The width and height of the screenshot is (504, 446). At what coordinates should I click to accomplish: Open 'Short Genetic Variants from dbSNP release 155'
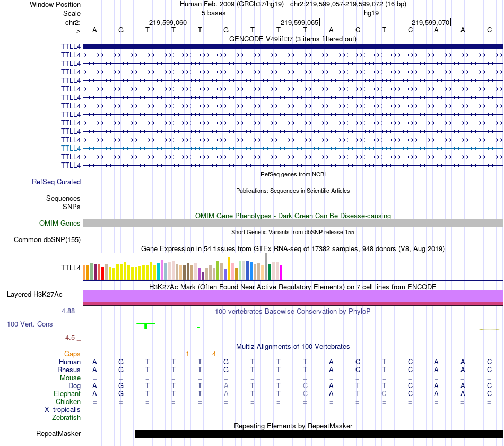tap(293, 232)
